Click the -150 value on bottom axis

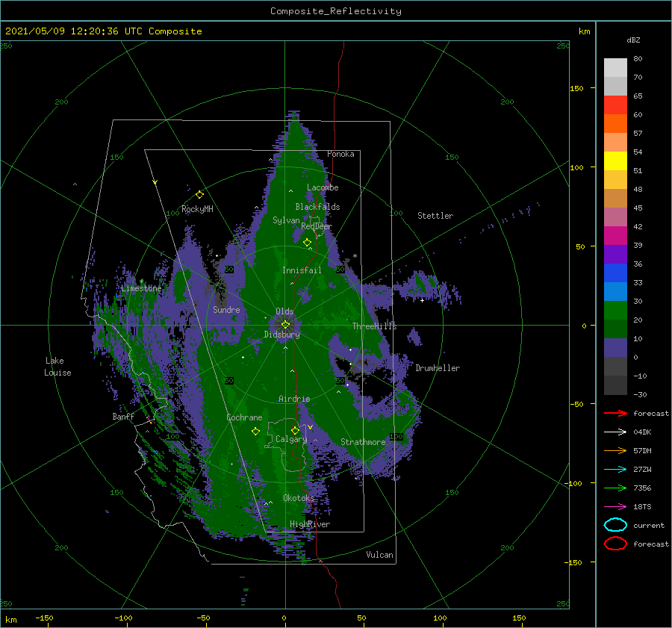click(x=44, y=618)
